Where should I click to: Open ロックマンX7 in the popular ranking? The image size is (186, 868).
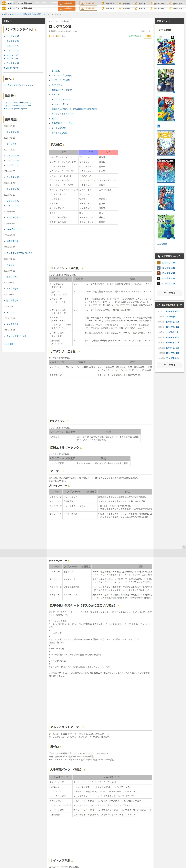[169, 273]
